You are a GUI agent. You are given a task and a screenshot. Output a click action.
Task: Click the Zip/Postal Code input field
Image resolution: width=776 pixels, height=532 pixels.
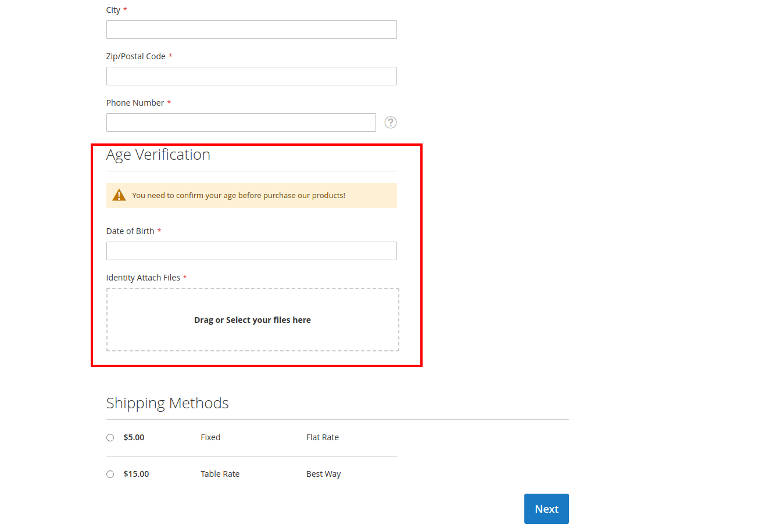pos(251,76)
